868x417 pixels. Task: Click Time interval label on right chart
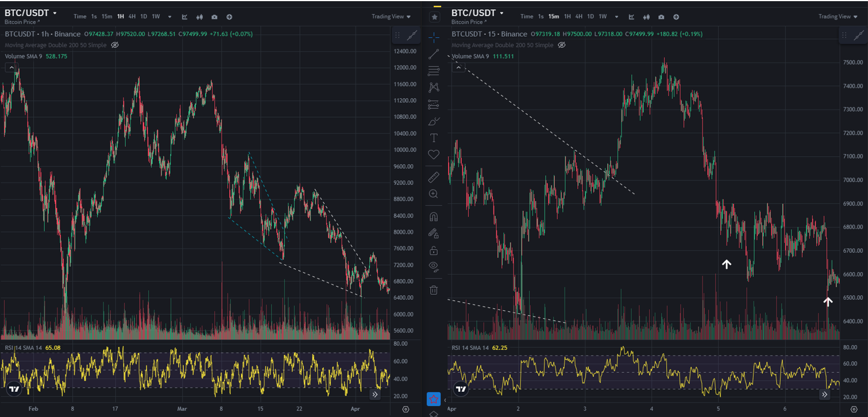tap(527, 17)
